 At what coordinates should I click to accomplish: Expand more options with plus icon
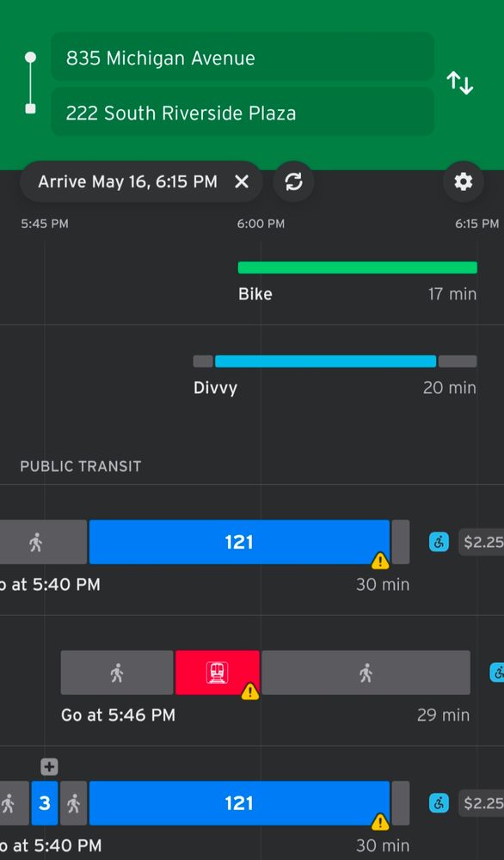pyautogui.click(x=49, y=767)
